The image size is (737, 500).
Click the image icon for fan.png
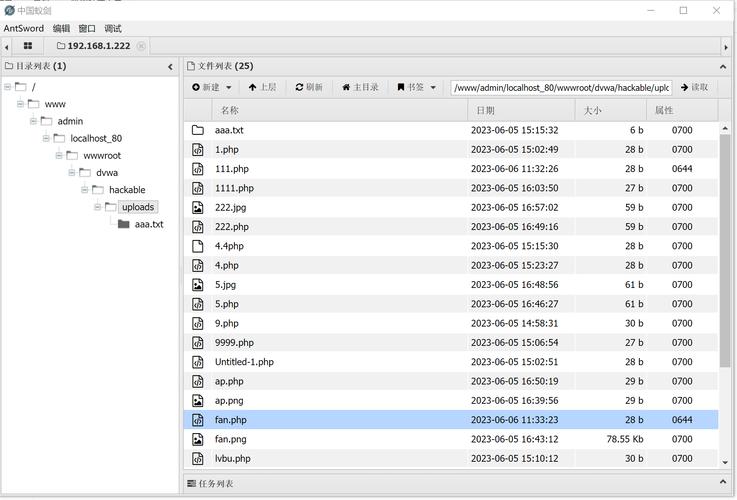click(198, 439)
